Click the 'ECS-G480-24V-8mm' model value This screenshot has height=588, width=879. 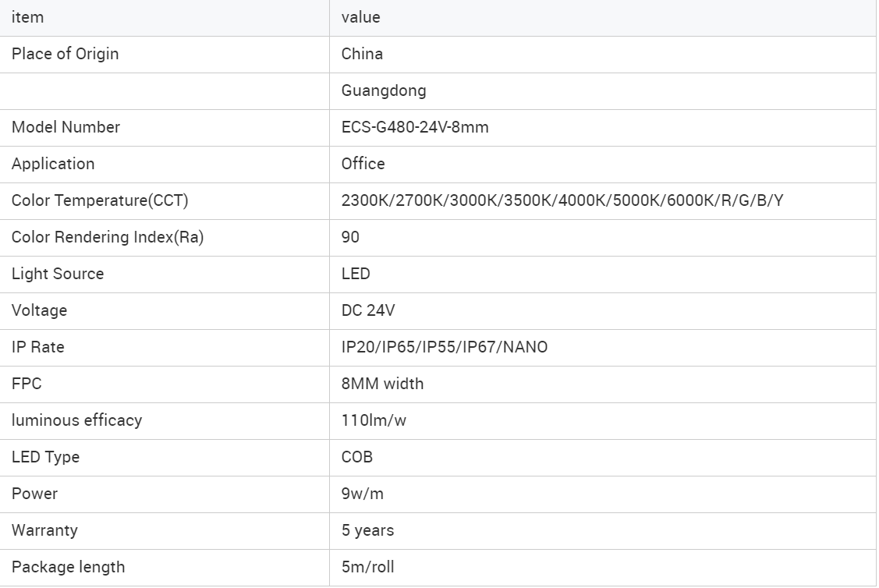pos(415,127)
